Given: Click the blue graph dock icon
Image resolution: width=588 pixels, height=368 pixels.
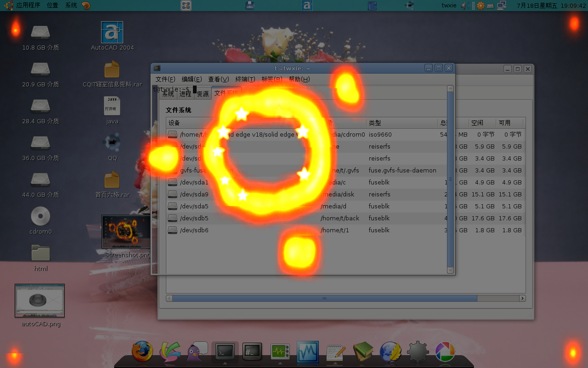Looking at the screenshot, I should pyautogui.click(x=308, y=352).
